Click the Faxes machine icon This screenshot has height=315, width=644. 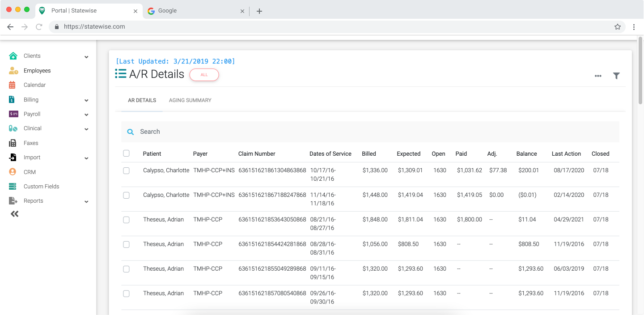click(x=13, y=143)
